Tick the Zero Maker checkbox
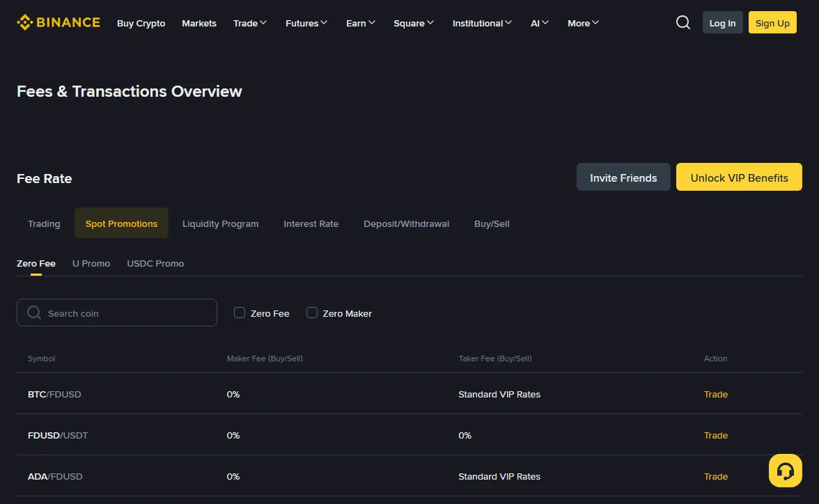Image resolution: width=819 pixels, height=504 pixels. [312, 313]
